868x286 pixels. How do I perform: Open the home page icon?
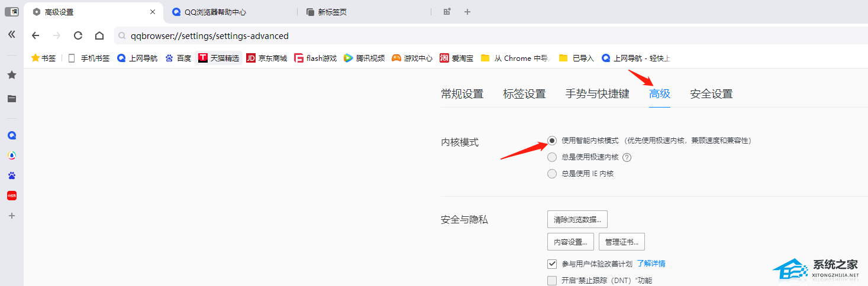point(99,35)
